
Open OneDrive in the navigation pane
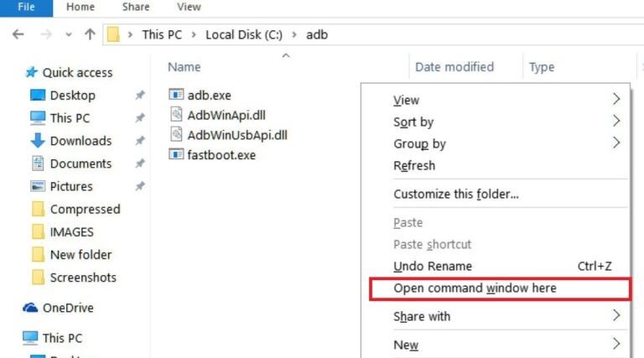tap(67, 308)
